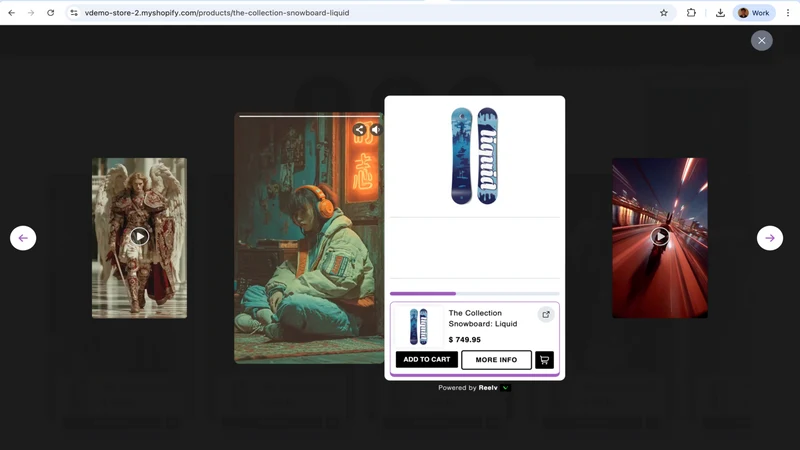
Task: Expand the chevron next to Reelv
Action: 505,388
